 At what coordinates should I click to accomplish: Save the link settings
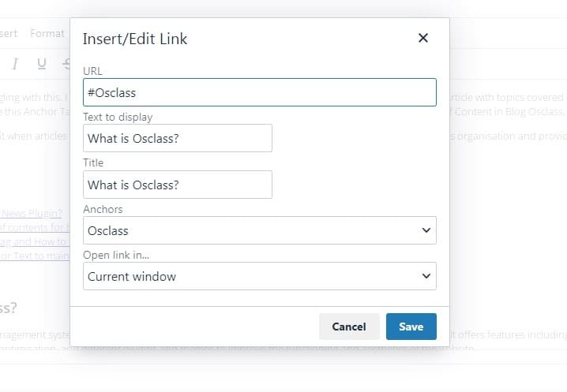pyautogui.click(x=411, y=327)
